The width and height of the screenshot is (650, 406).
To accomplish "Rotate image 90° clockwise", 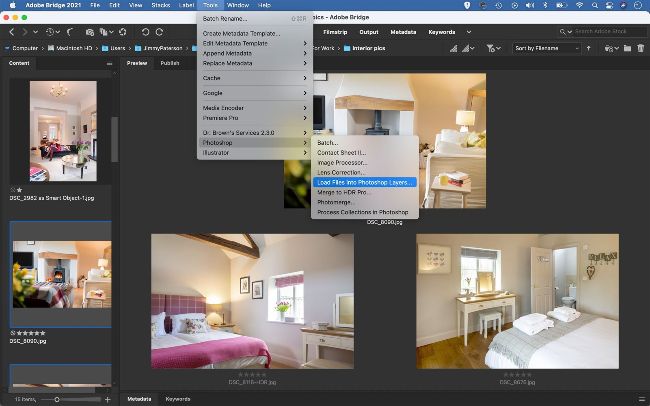I will pyautogui.click(x=160, y=32).
